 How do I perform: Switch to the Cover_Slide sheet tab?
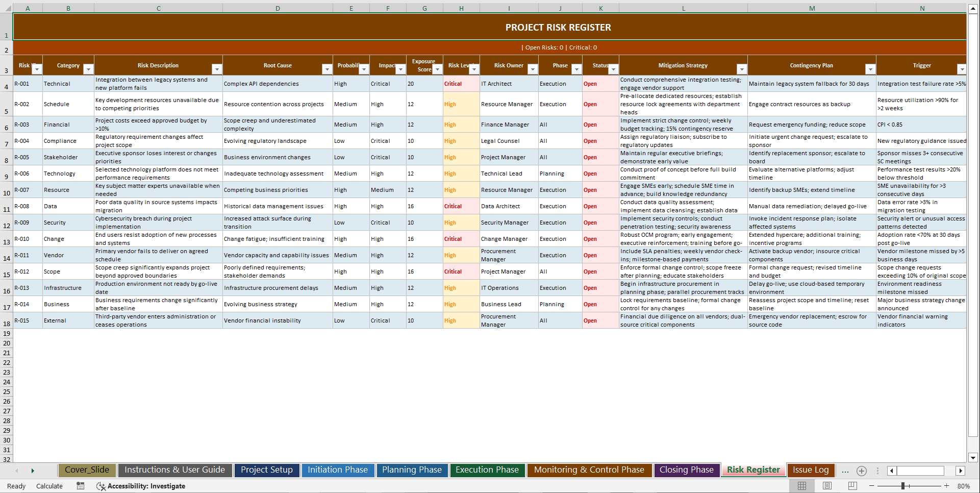(87, 470)
